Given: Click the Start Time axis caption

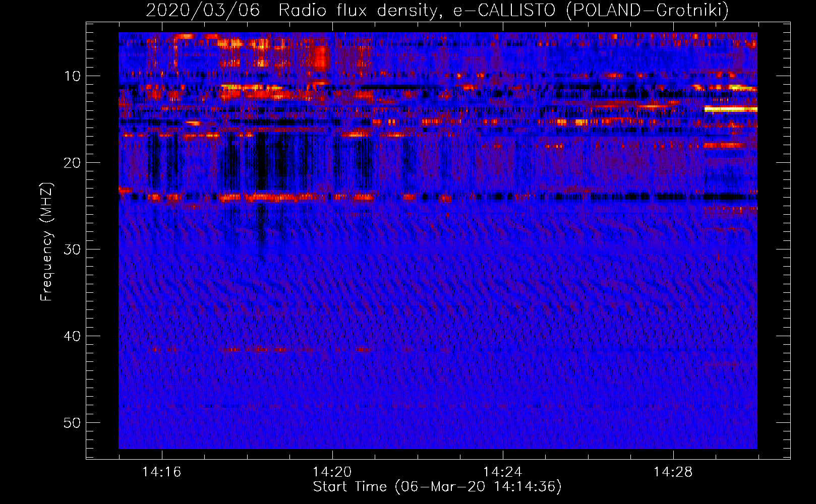Looking at the screenshot, I should coord(437,487).
